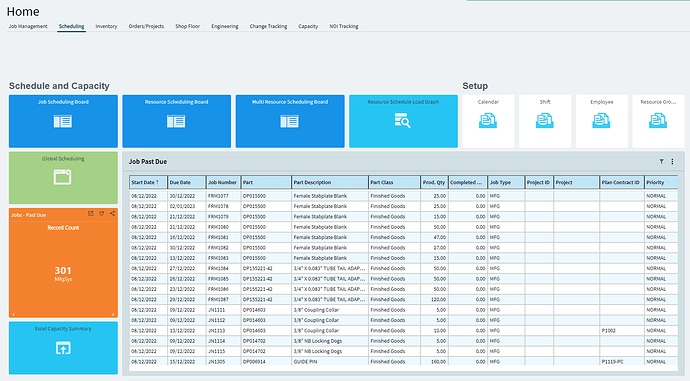Image resolution: width=690 pixels, height=381 pixels.
Task: Open the Excel Capacity Summary tile
Action: 63,348
